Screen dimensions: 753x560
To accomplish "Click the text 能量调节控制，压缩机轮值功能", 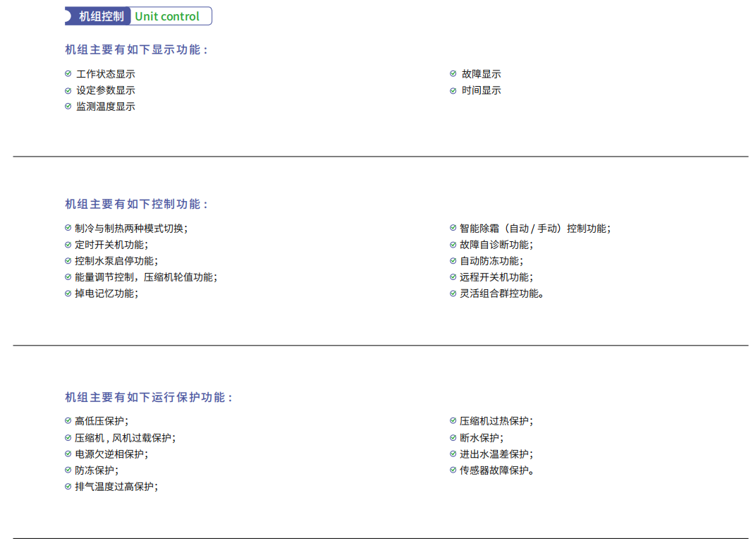I will coord(146,277).
